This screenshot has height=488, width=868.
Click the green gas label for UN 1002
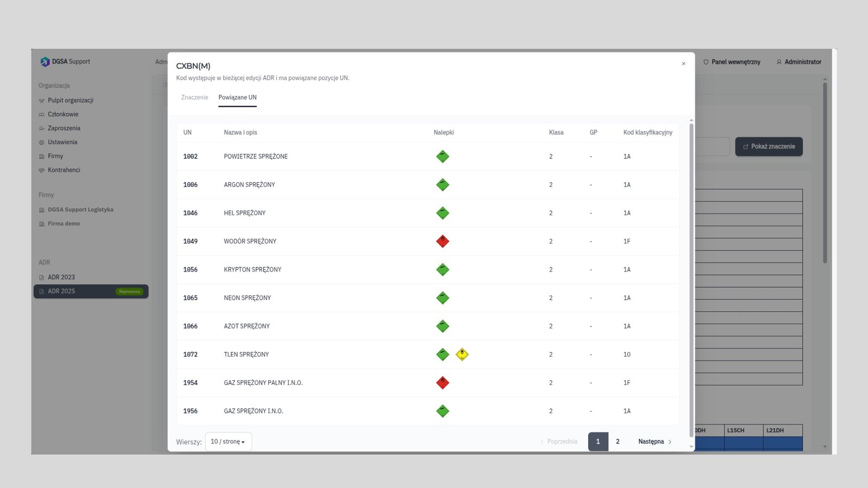point(443,157)
